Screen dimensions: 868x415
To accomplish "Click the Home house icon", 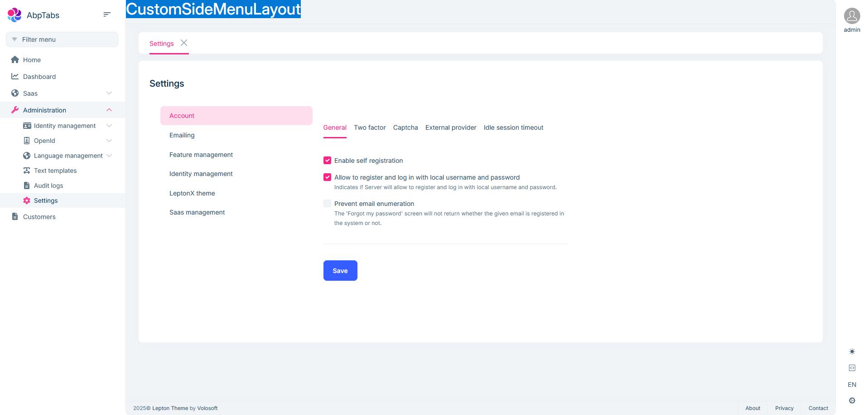I will click(x=15, y=60).
